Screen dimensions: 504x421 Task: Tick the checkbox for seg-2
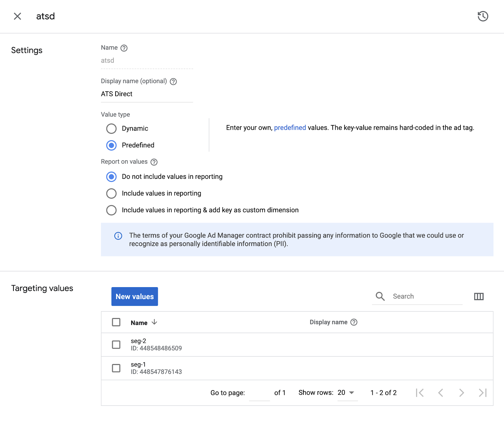pyautogui.click(x=116, y=344)
